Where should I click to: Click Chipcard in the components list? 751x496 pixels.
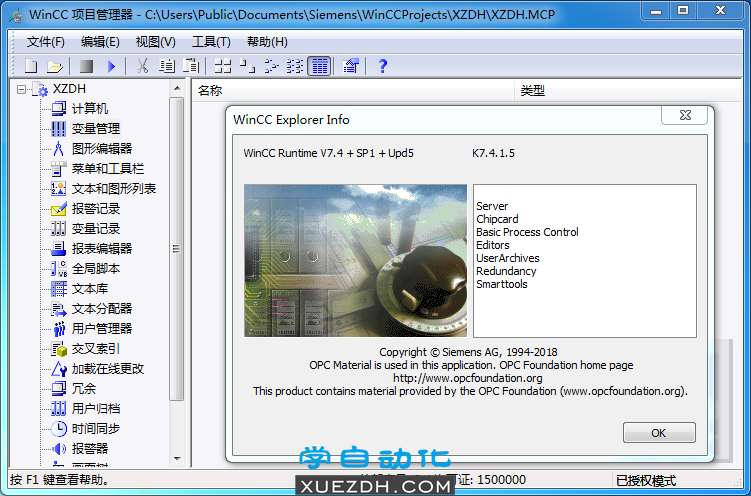pyautogui.click(x=497, y=219)
